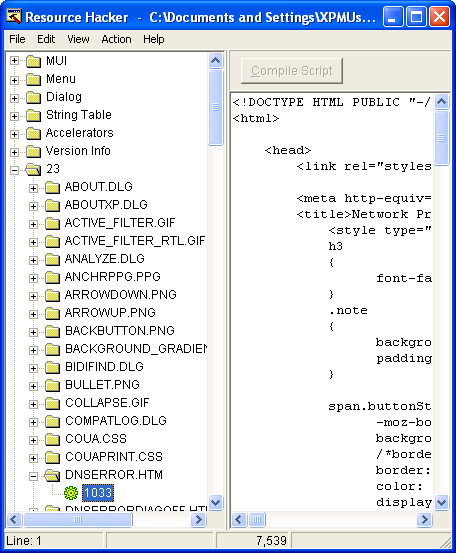This screenshot has width=456, height=553.
Task: Click the tree panel scroll down arrow
Action: [215, 502]
